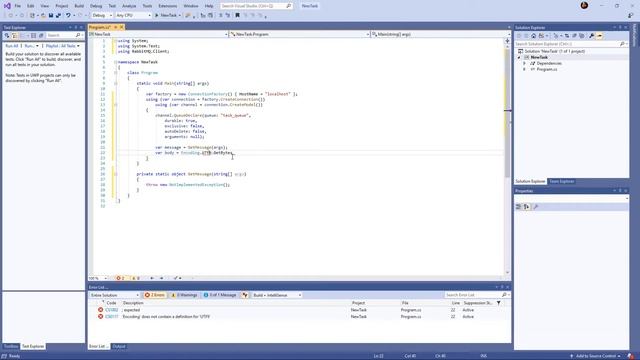640x360 pixels.
Task: Open the Build + IntelliSense dropdown
Action: (x=277, y=295)
